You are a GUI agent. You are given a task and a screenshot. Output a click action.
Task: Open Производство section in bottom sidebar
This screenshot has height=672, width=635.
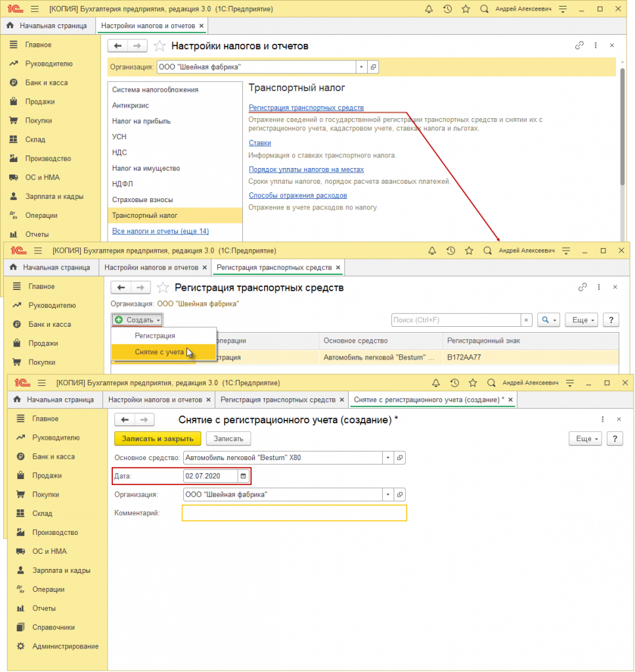[x=55, y=532]
